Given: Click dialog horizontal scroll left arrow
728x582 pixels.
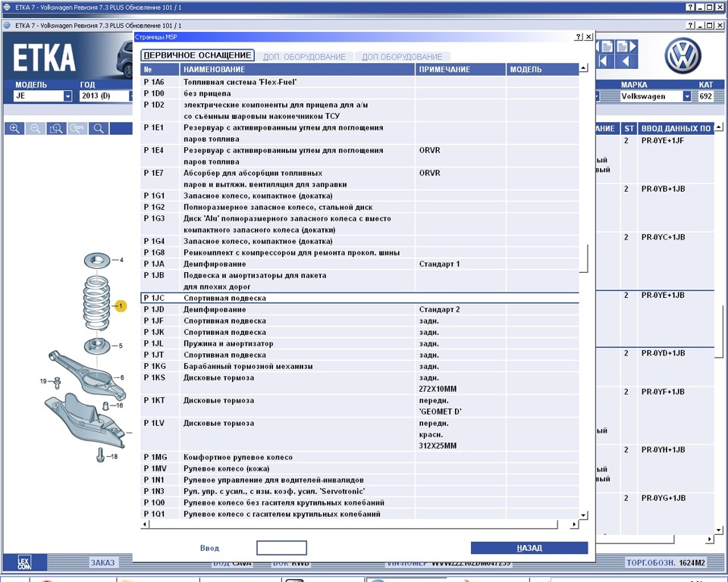Looking at the screenshot, I should click(x=145, y=524).
